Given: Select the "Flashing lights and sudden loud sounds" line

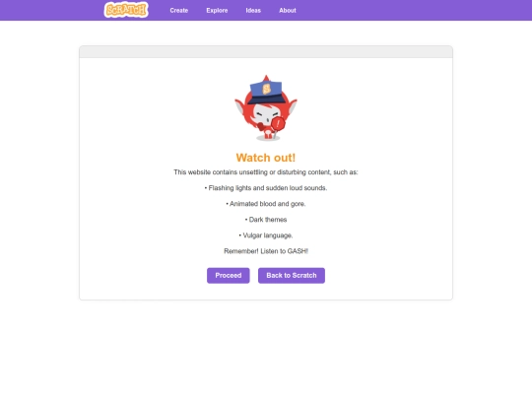Looking at the screenshot, I should (x=266, y=188).
